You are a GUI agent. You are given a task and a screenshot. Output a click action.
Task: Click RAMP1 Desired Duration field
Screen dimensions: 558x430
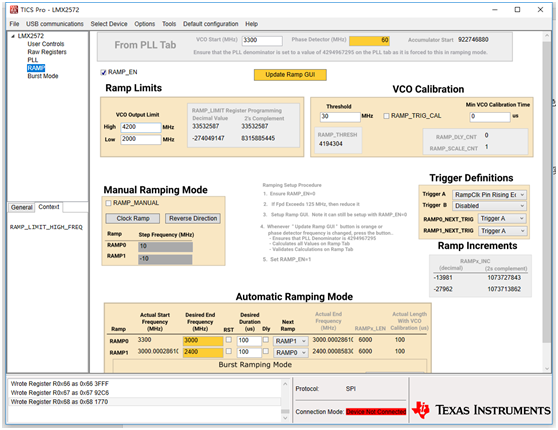click(x=249, y=352)
